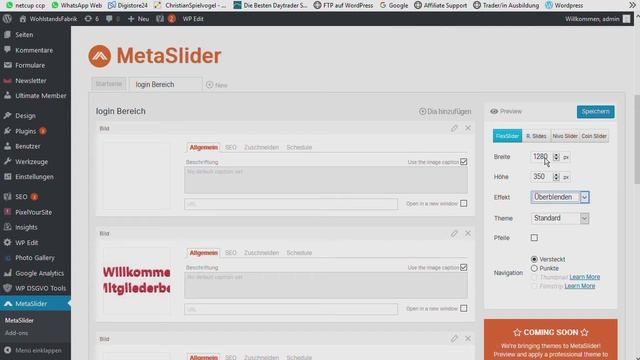Open Learn More link next to Filmstrip

[x=580, y=286]
